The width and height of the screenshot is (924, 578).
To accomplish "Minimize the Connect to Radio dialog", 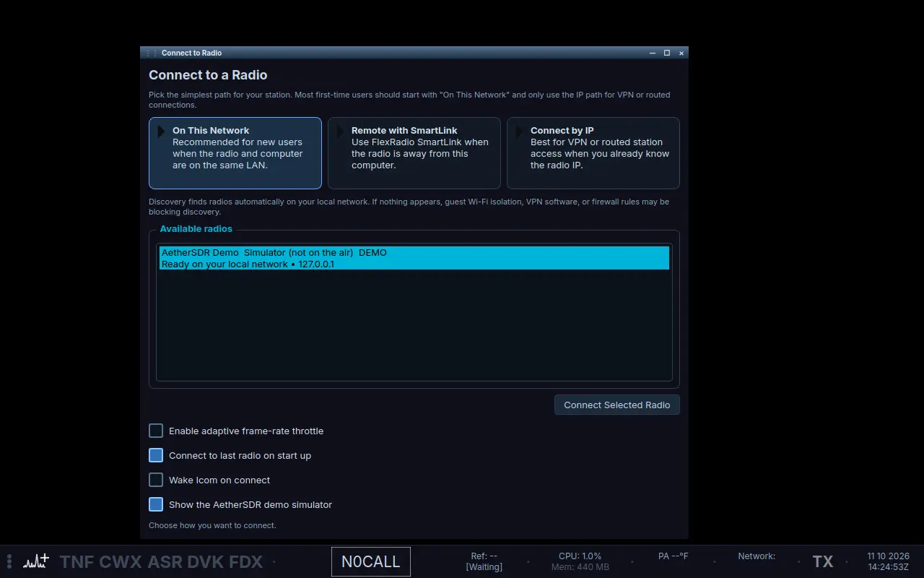I will (653, 53).
